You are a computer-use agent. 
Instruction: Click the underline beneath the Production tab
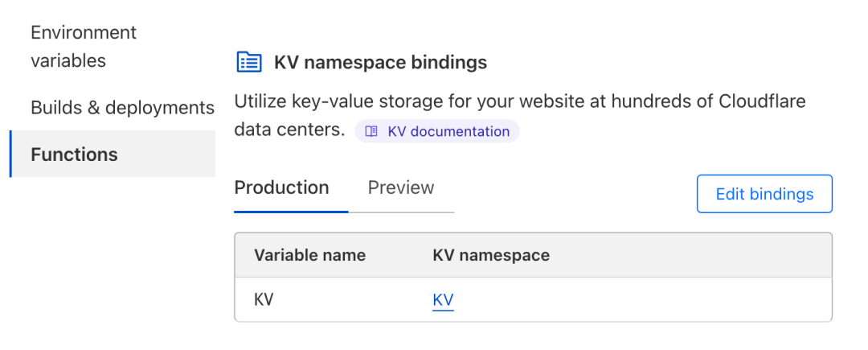coord(291,212)
